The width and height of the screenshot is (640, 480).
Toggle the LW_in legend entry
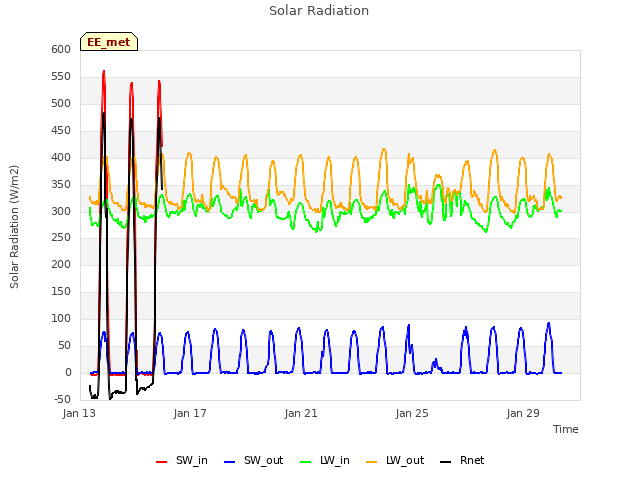click(325, 460)
